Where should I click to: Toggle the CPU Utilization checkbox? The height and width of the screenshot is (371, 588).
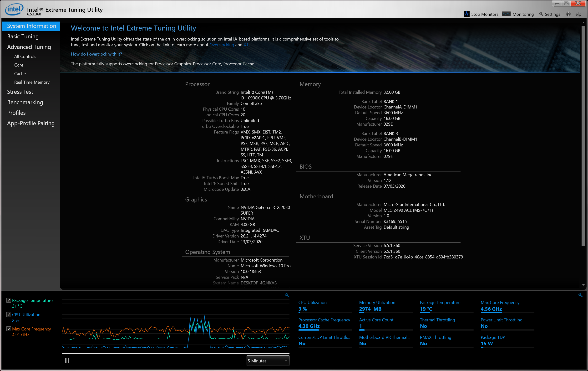click(x=9, y=314)
